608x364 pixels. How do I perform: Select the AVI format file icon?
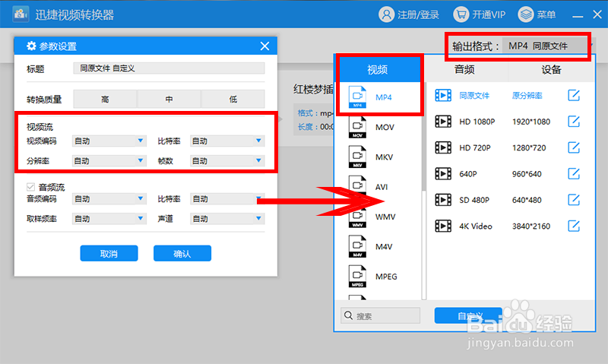tap(357, 186)
